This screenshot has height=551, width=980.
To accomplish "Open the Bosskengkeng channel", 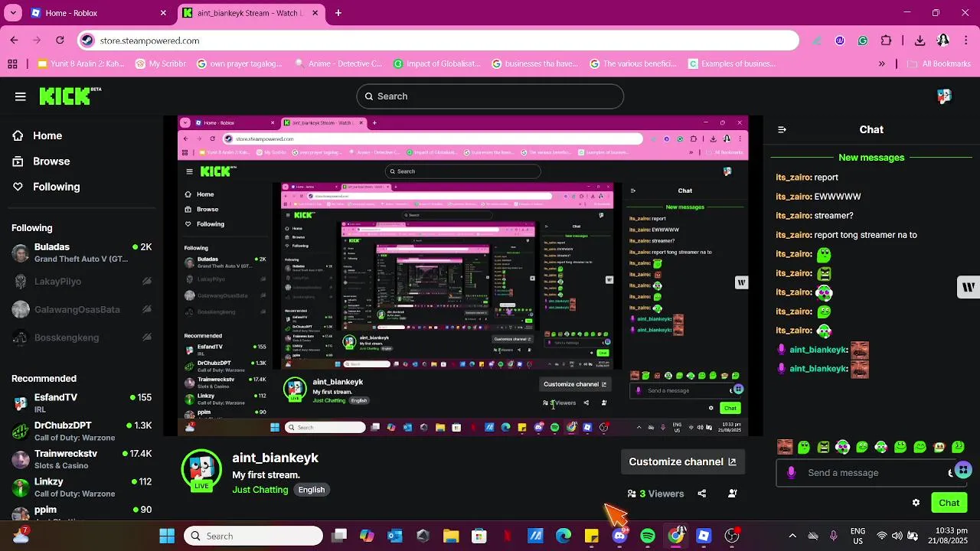I will tap(81, 337).
